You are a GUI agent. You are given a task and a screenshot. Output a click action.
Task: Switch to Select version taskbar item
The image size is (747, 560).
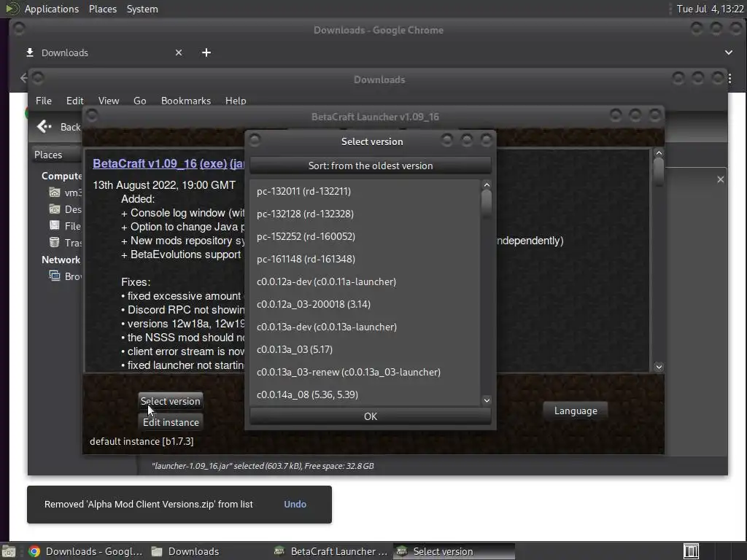coord(454,551)
